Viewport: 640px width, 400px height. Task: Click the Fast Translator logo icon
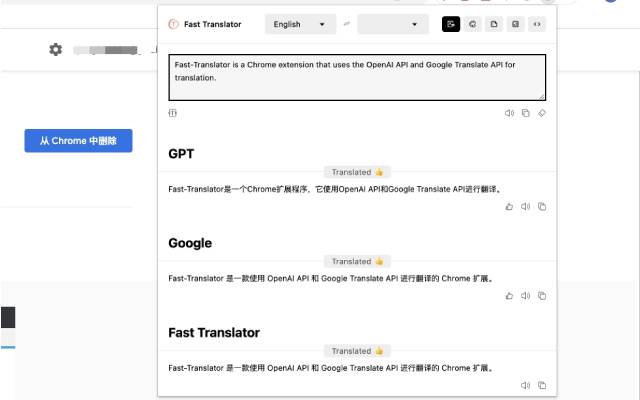coord(173,24)
